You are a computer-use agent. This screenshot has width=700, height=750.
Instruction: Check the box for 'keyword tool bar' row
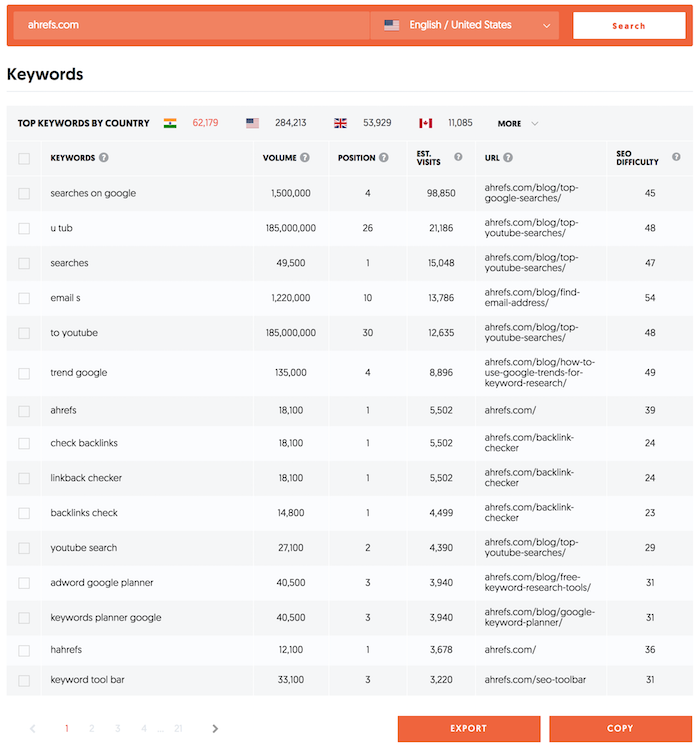[24, 680]
